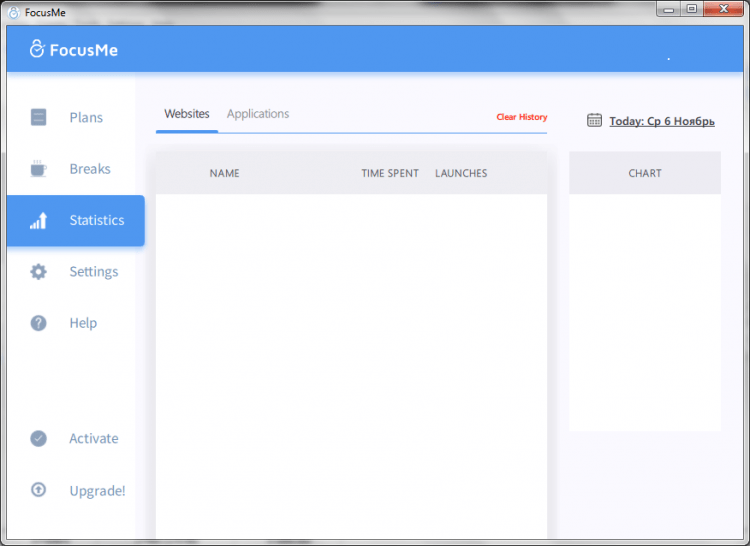Open the Today date picker link
This screenshot has height=546, width=750.
click(662, 121)
